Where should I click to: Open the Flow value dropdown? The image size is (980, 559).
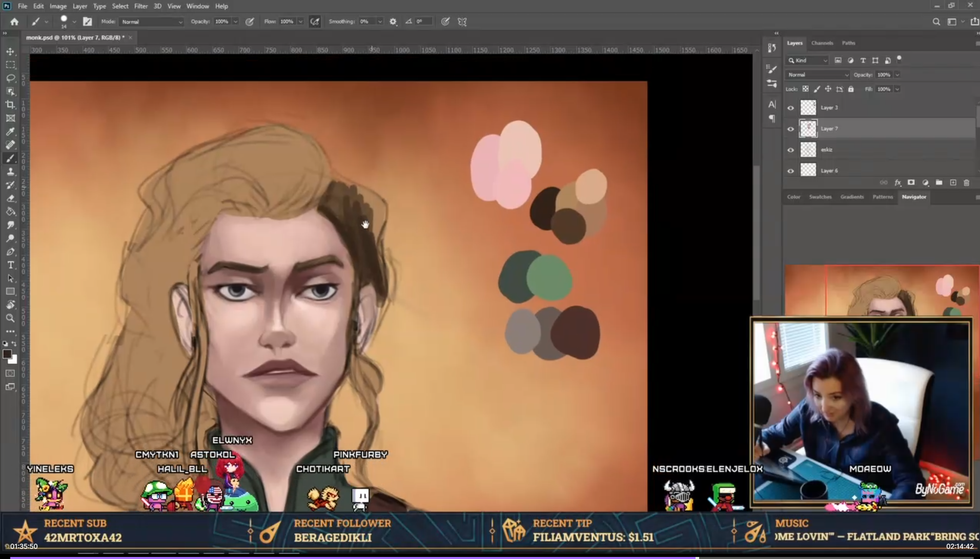click(x=301, y=22)
